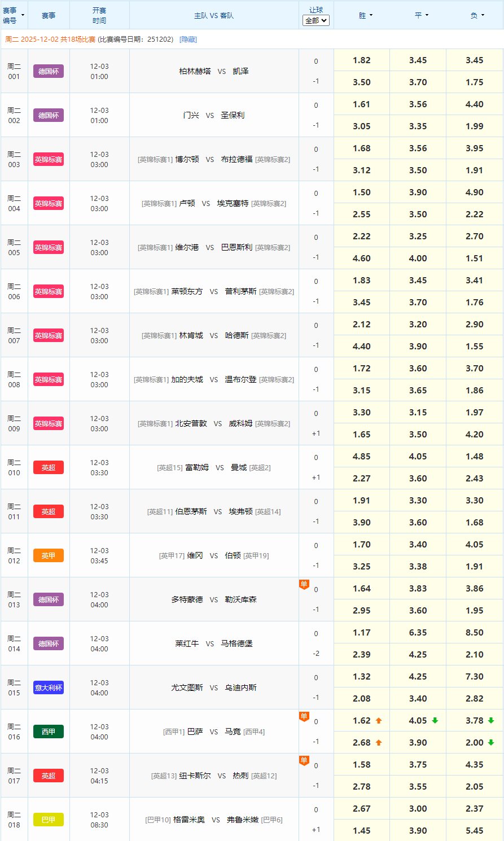Select draw odds 3.83 for 多特蒙德 match
Screen dimensions: 504x841
pos(418,589)
